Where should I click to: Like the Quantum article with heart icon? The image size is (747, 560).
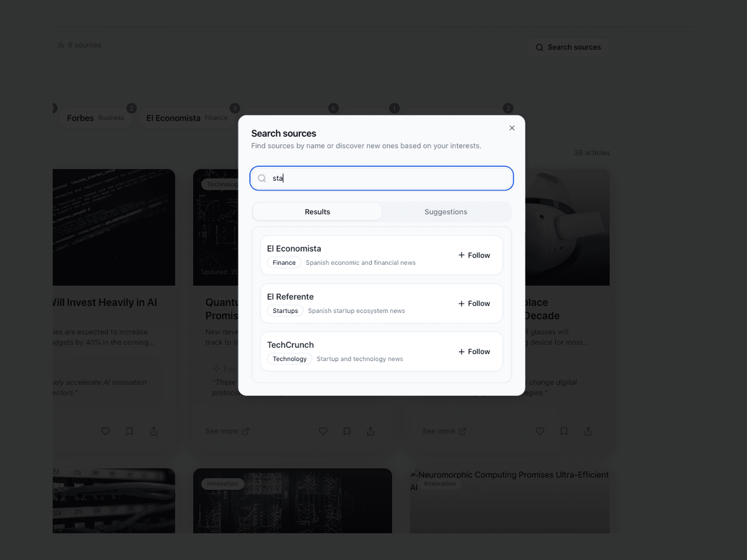point(323,431)
